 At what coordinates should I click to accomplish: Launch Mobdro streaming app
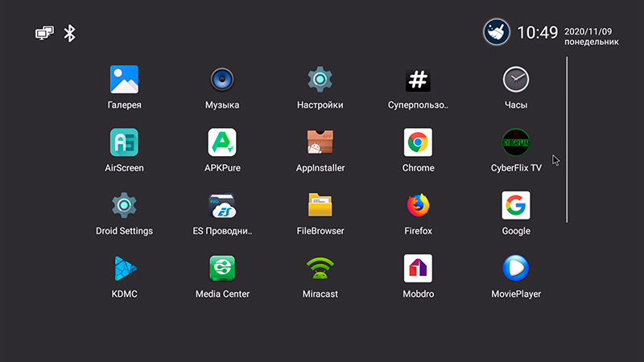(x=418, y=268)
